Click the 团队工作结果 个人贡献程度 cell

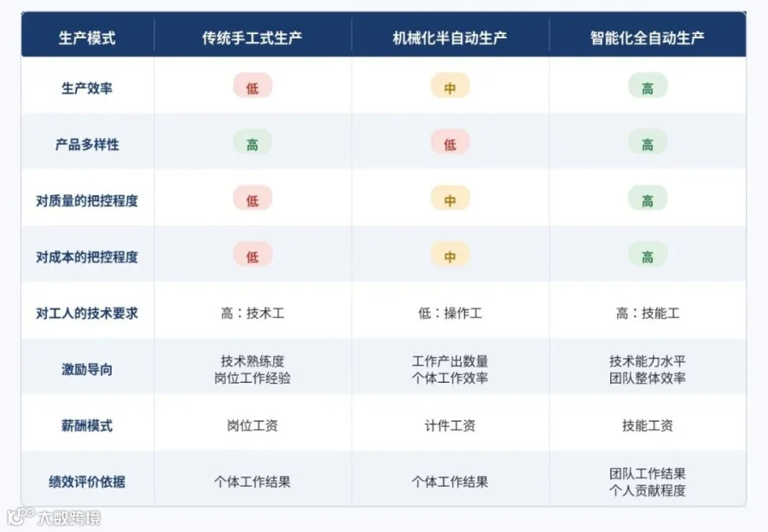click(x=648, y=482)
